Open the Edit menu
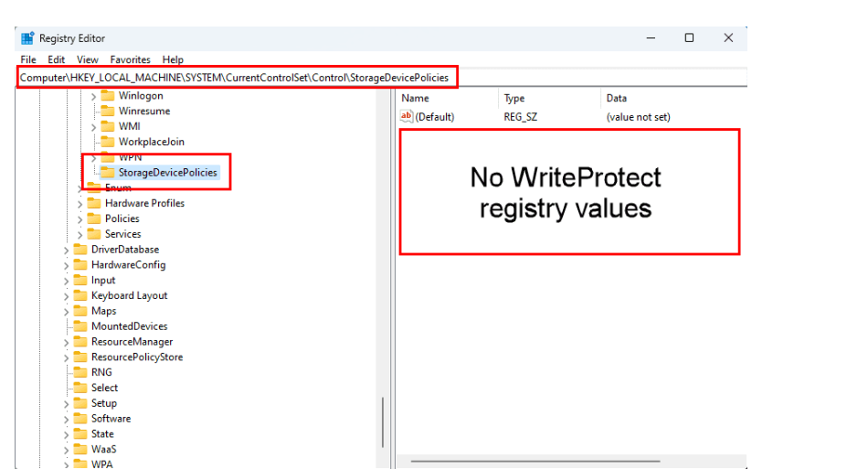The width and height of the screenshot is (868, 469). pyautogui.click(x=57, y=59)
